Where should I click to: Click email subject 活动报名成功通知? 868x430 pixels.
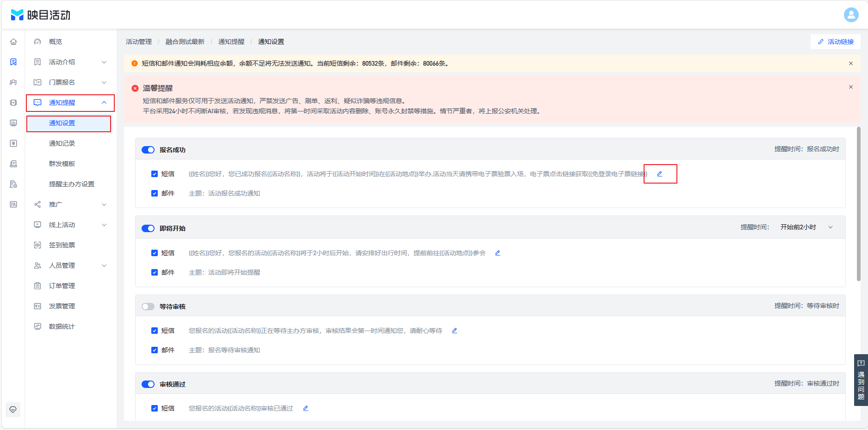[x=234, y=193]
